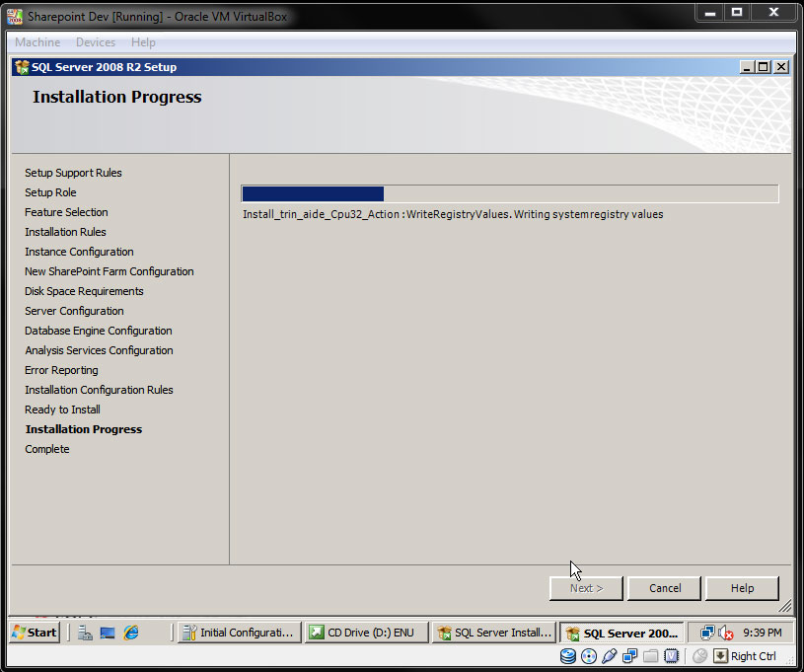This screenshot has width=804, height=672.
Task: Click SQL Server Setup title bar icon
Action: tap(22, 67)
